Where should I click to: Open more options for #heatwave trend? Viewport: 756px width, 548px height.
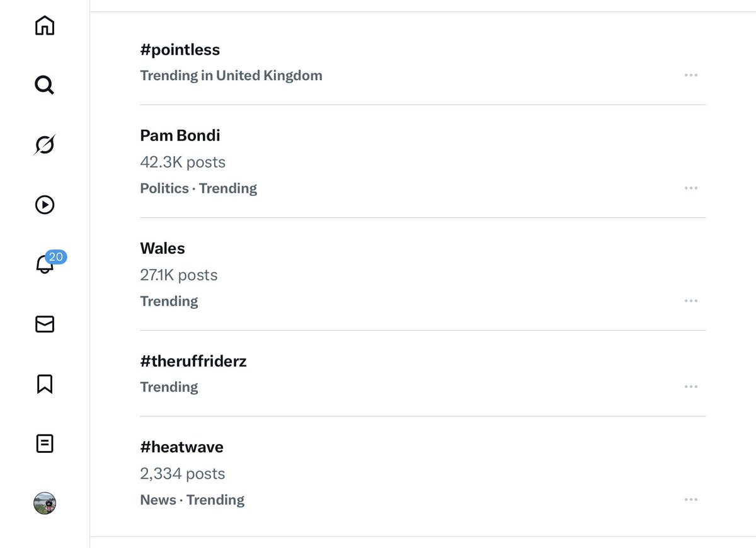690,499
